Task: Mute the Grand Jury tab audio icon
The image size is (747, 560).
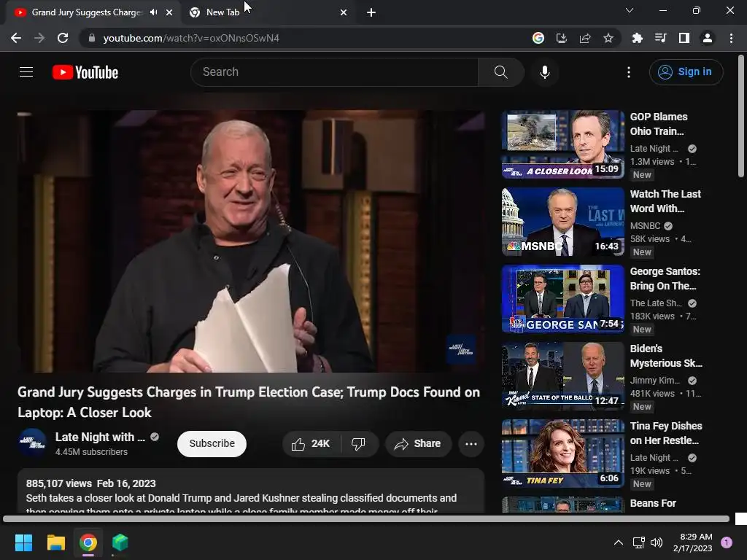Action: point(153,12)
